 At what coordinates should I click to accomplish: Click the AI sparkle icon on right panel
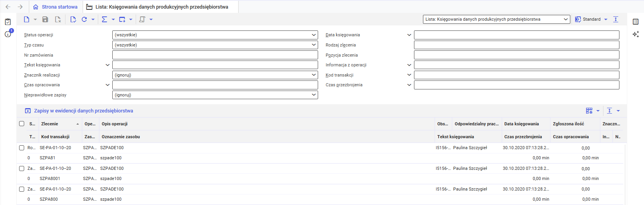pyautogui.click(x=635, y=34)
